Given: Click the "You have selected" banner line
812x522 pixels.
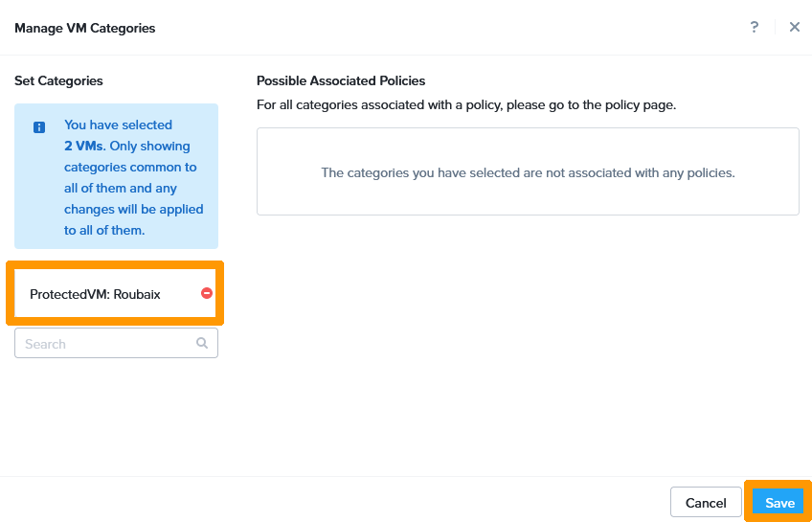Looking at the screenshot, I should (x=118, y=125).
